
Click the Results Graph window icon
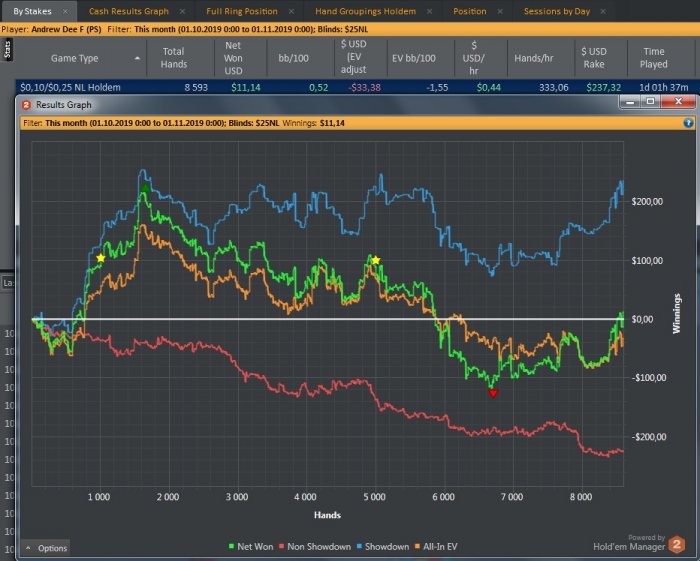click(x=26, y=104)
